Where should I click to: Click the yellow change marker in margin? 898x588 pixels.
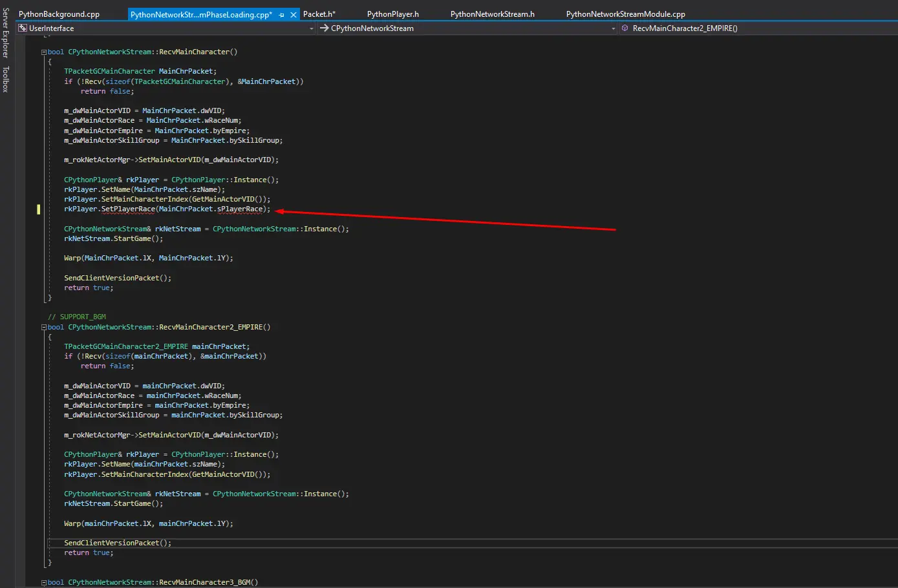pyautogui.click(x=38, y=209)
